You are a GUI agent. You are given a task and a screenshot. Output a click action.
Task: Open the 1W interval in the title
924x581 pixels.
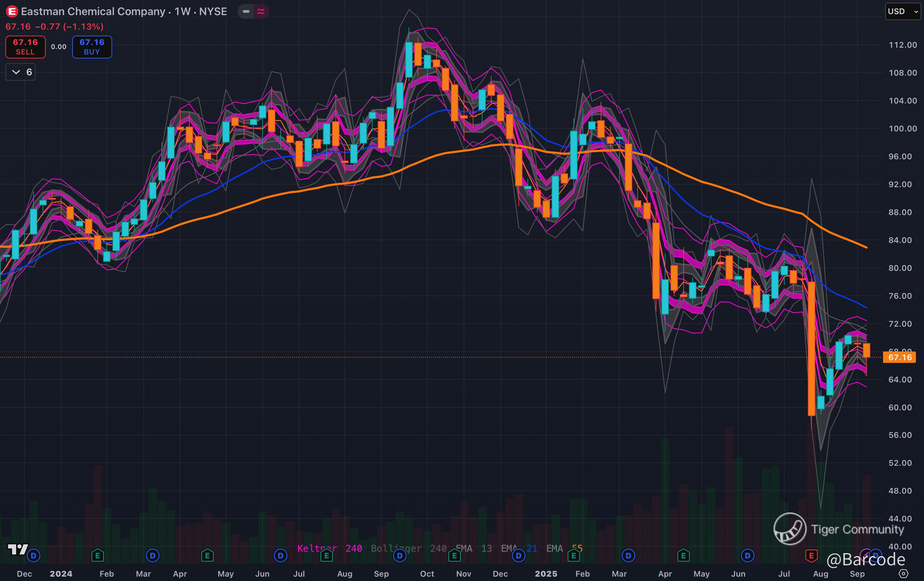click(x=182, y=11)
